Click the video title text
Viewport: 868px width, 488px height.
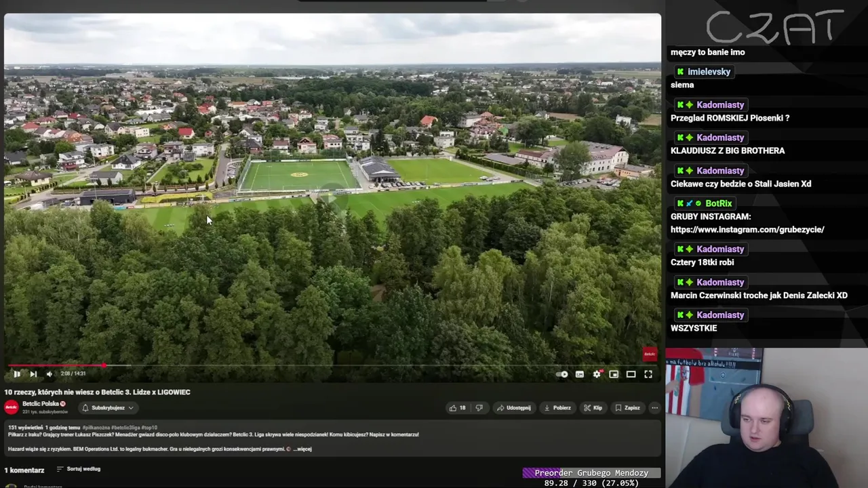click(x=97, y=392)
